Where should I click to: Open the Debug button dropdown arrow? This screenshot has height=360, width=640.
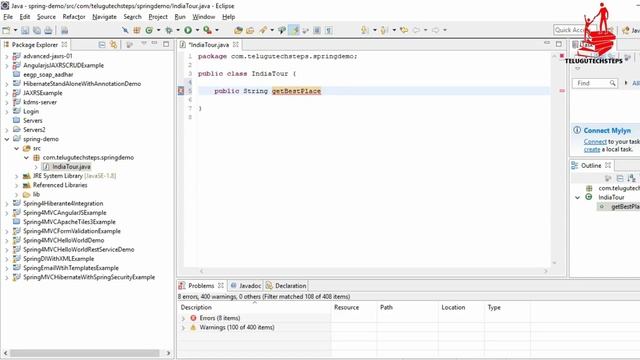coord(178,30)
